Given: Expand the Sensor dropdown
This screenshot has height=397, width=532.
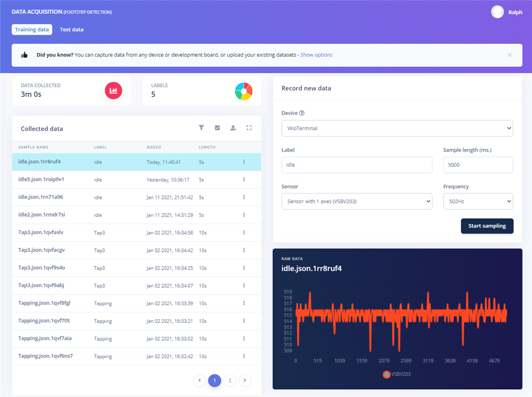Looking at the screenshot, I should click(357, 202).
